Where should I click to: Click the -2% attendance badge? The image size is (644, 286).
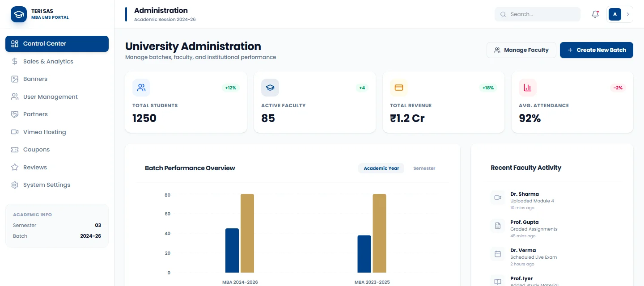pos(618,88)
